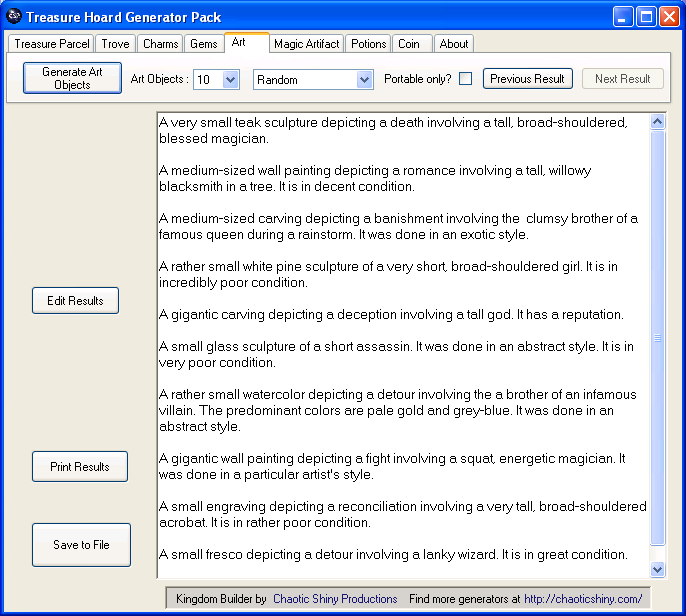Screen dimensions: 686x616
Task: Click the scrollbar up arrow
Action: [x=657, y=121]
